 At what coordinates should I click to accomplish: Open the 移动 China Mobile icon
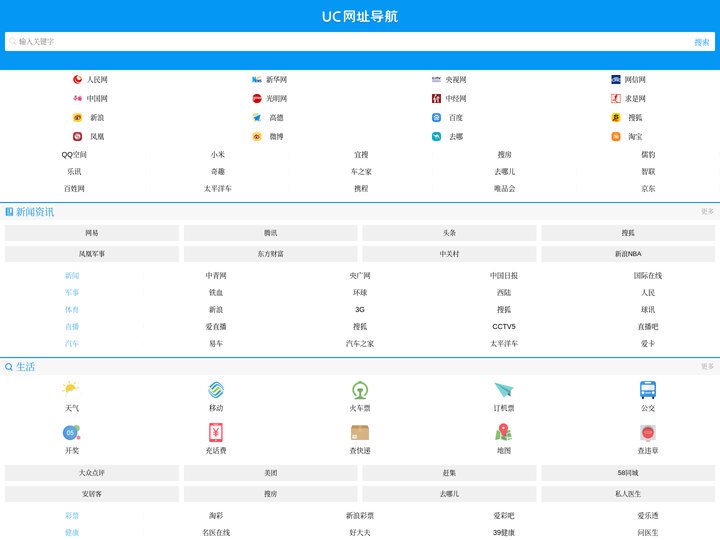coord(216,389)
